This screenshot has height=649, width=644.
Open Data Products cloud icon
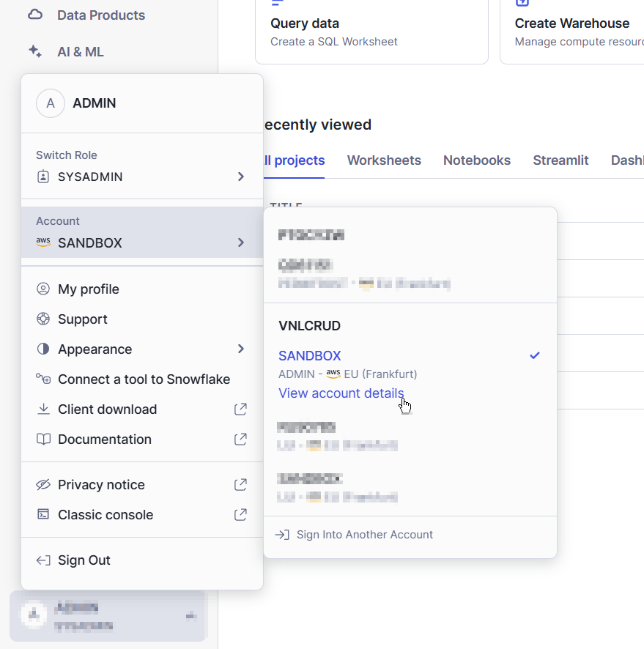tap(35, 15)
